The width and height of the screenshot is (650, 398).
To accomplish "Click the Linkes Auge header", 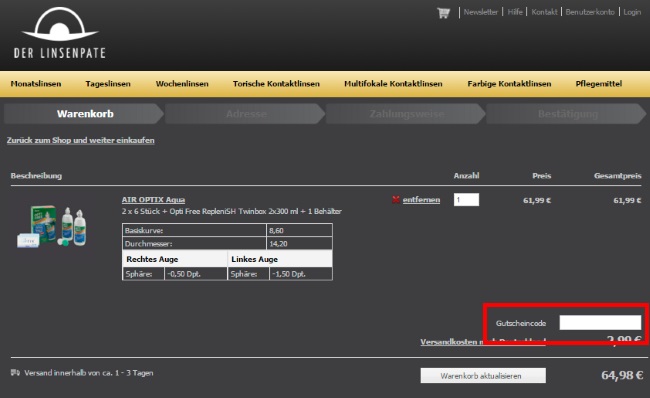I will pos(255,259).
